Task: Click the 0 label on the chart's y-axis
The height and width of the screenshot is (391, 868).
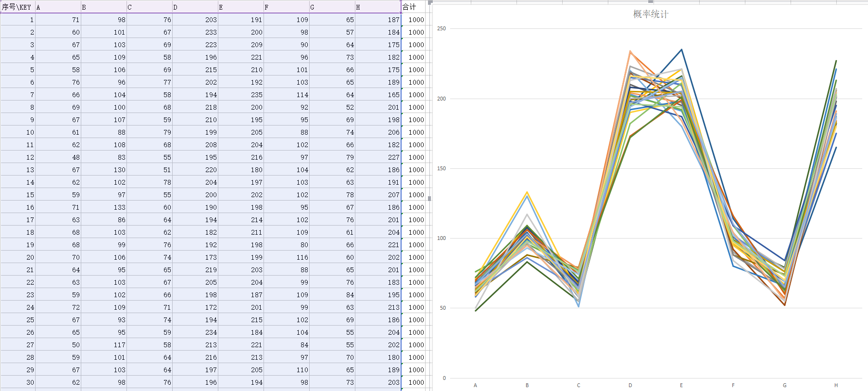Action: 444,378
